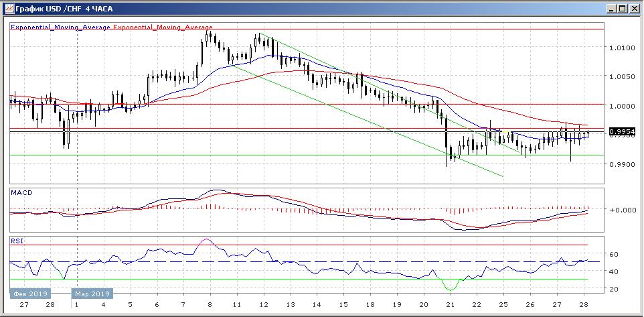Minimize the USD/CHF chart window

tap(612, 9)
